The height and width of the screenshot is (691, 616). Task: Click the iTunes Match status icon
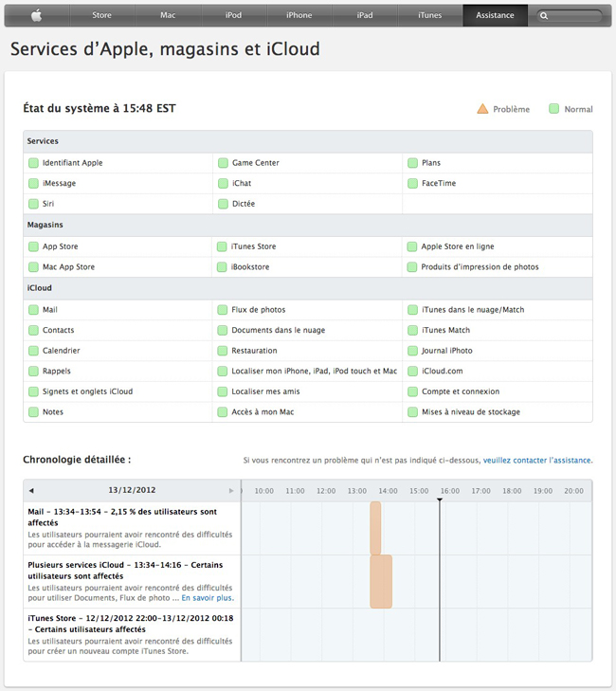click(x=412, y=330)
